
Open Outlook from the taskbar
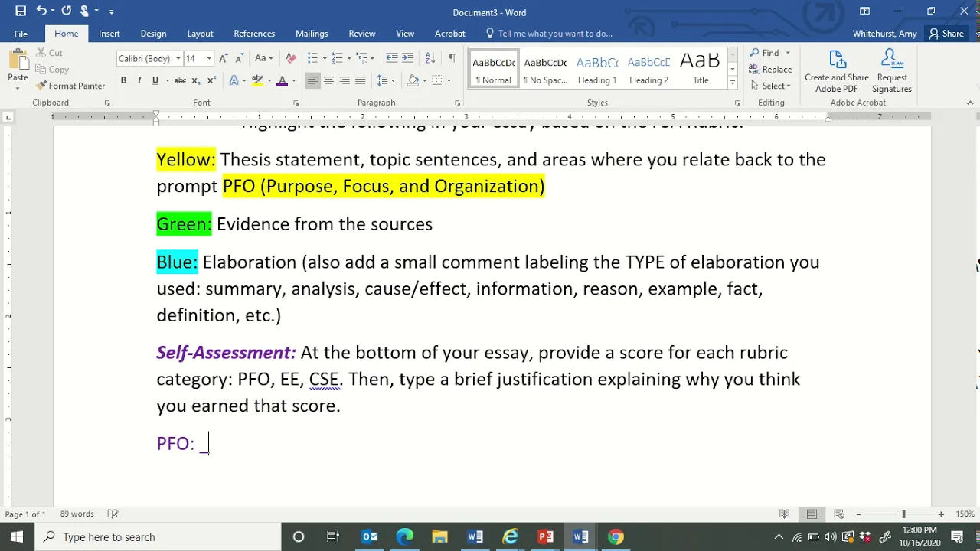(370, 536)
